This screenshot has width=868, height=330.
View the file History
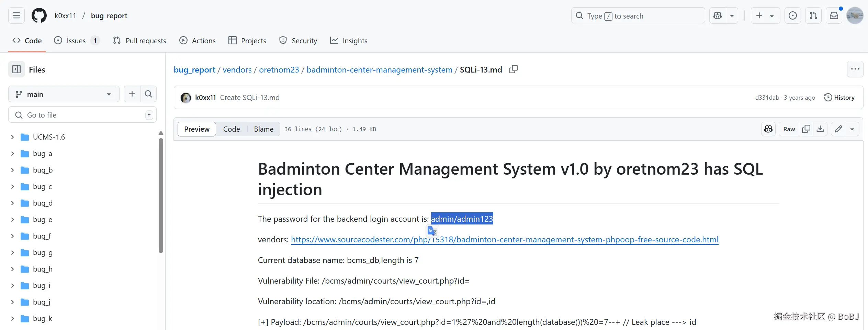[839, 98]
